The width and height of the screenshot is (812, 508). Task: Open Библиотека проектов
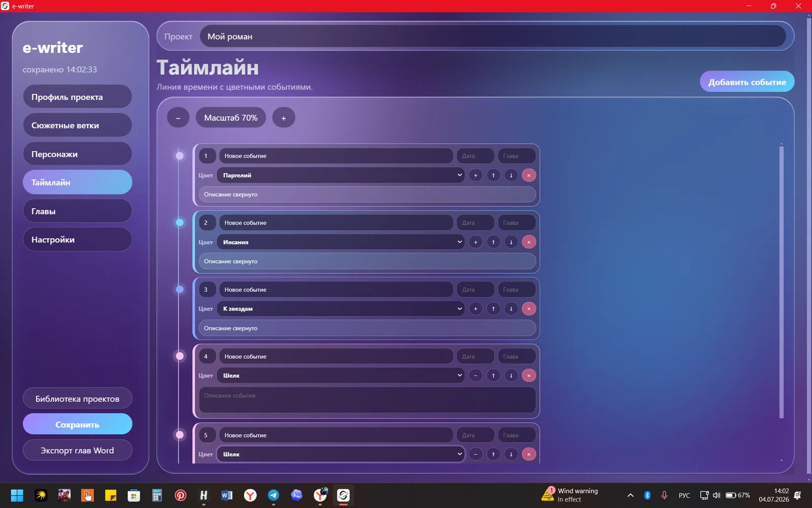[78, 399]
